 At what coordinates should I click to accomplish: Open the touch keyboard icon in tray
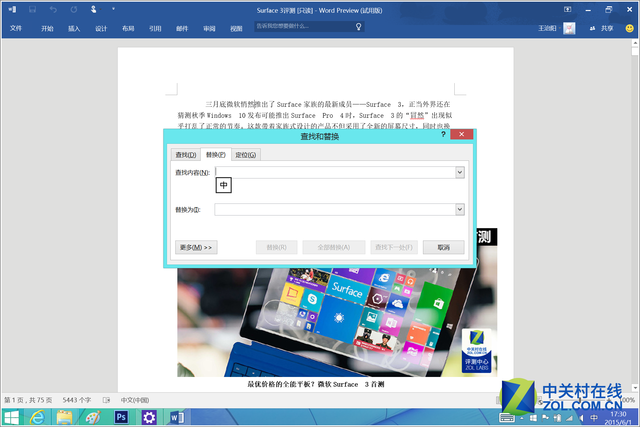(507, 418)
